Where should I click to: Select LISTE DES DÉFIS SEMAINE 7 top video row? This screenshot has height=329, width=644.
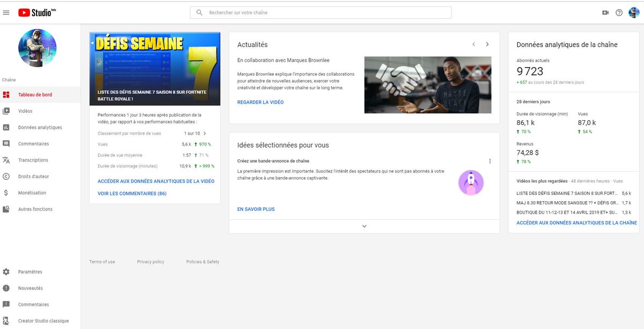[574, 193]
